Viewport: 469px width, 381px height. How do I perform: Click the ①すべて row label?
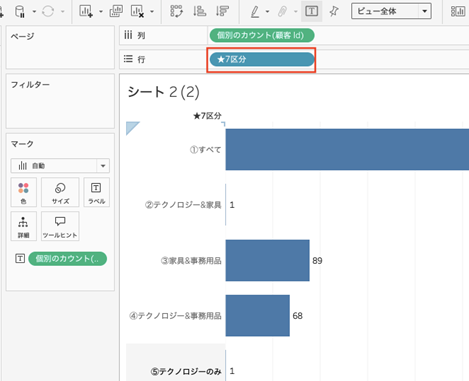tap(205, 150)
